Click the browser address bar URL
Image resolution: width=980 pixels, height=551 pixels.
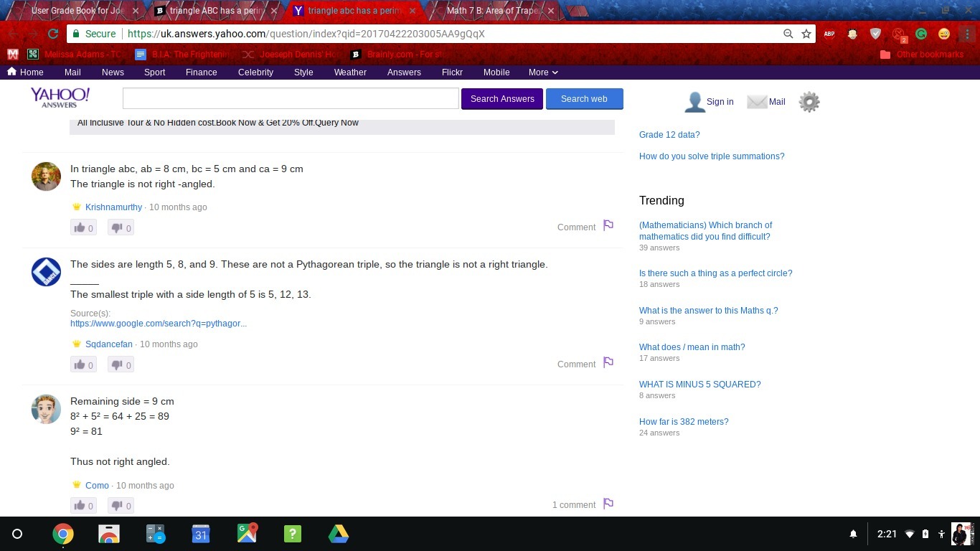[x=306, y=34]
